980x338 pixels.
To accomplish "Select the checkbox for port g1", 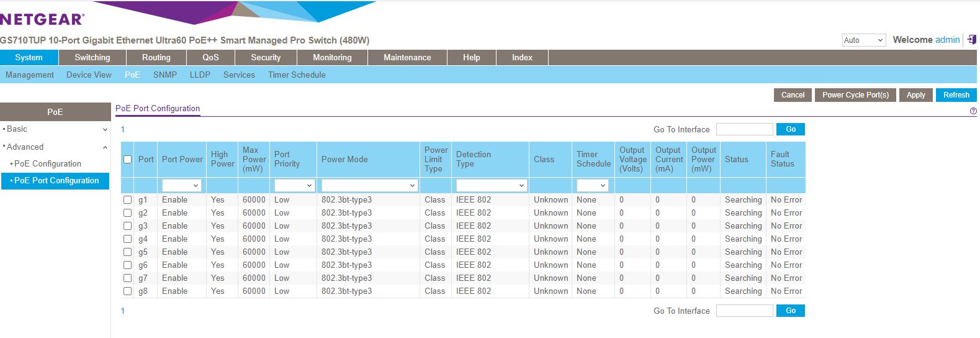I will coord(127,200).
